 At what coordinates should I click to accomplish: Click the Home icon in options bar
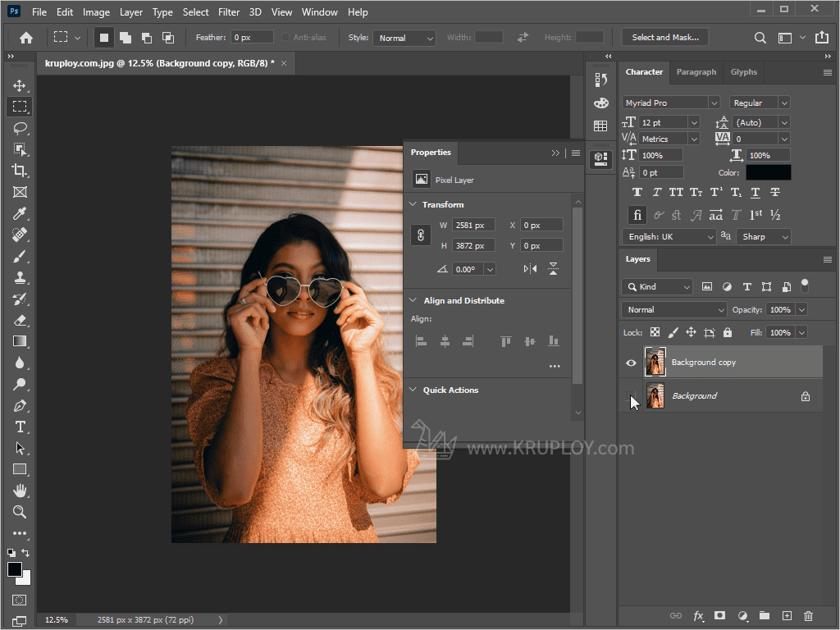26,38
